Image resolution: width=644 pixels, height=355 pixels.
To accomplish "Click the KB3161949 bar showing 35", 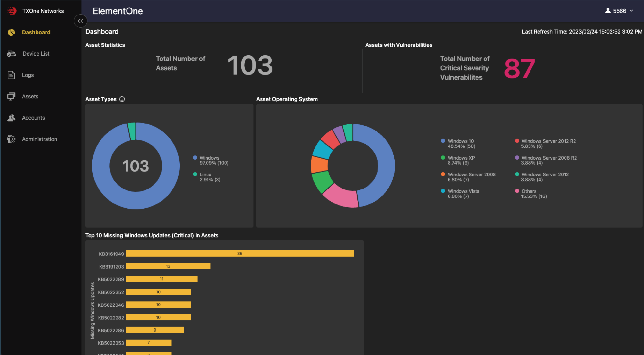I will (240, 253).
